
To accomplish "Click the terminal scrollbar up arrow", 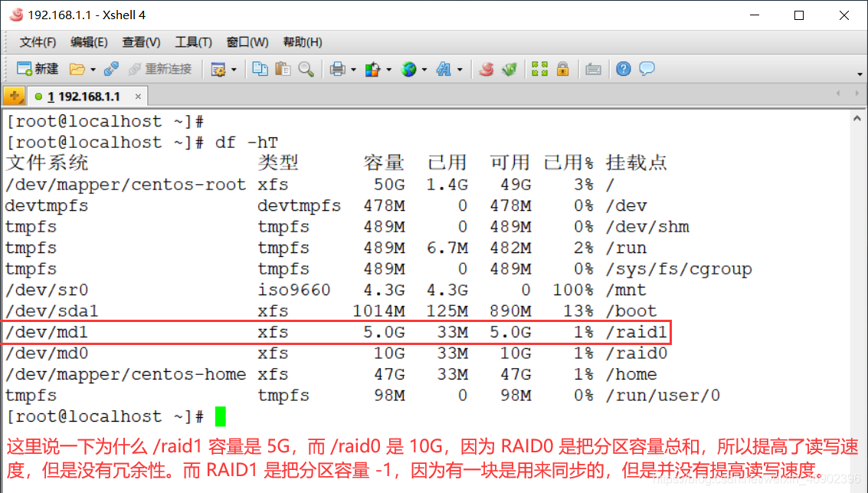I will tap(857, 118).
